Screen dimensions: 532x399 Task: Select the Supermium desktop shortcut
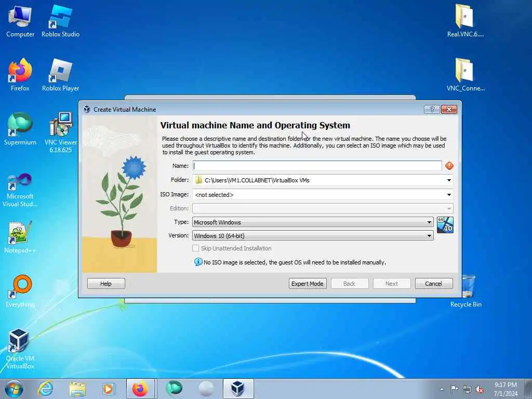20,129
